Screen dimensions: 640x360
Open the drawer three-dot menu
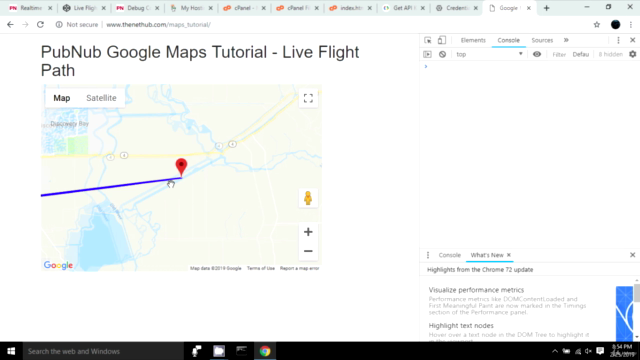pos(428,255)
